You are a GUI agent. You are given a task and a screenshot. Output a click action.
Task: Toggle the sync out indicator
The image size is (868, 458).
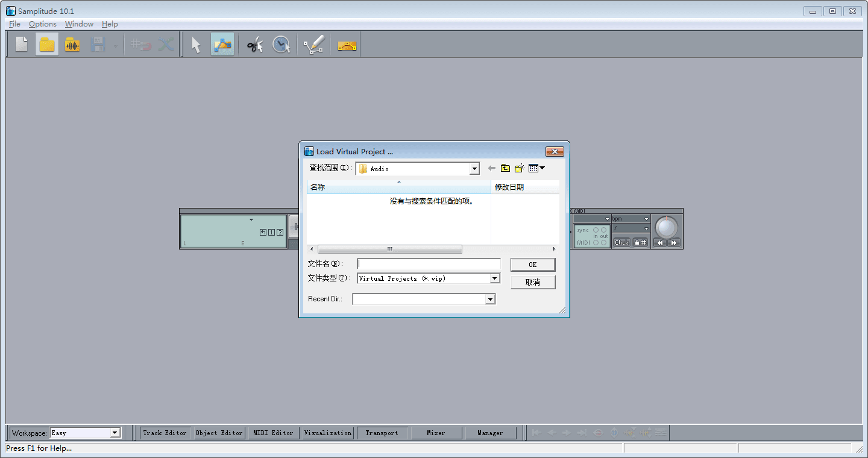[x=604, y=230]
